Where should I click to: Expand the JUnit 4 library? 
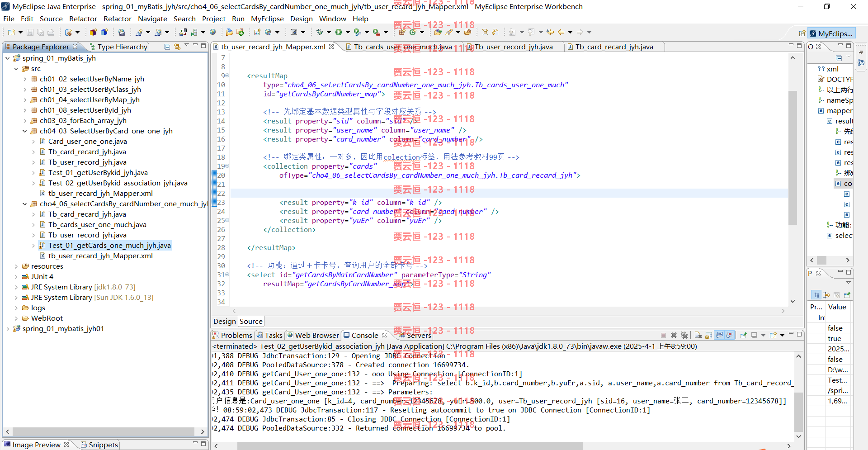pyautogui.click(x=16, y=277)
